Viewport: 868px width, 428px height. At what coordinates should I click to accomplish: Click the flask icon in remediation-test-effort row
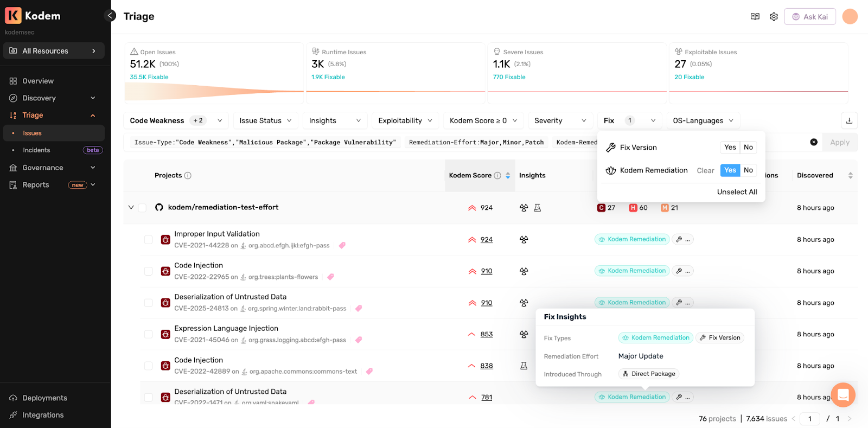point(537,208)
